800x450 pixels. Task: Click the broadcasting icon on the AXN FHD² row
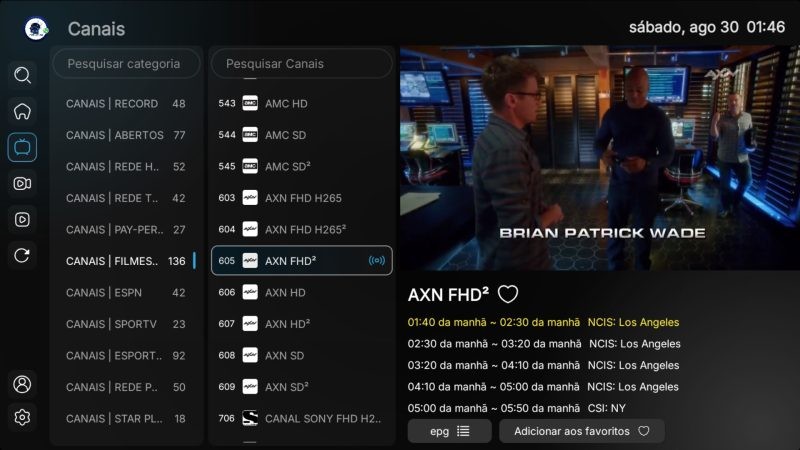[x=377, y=261]
